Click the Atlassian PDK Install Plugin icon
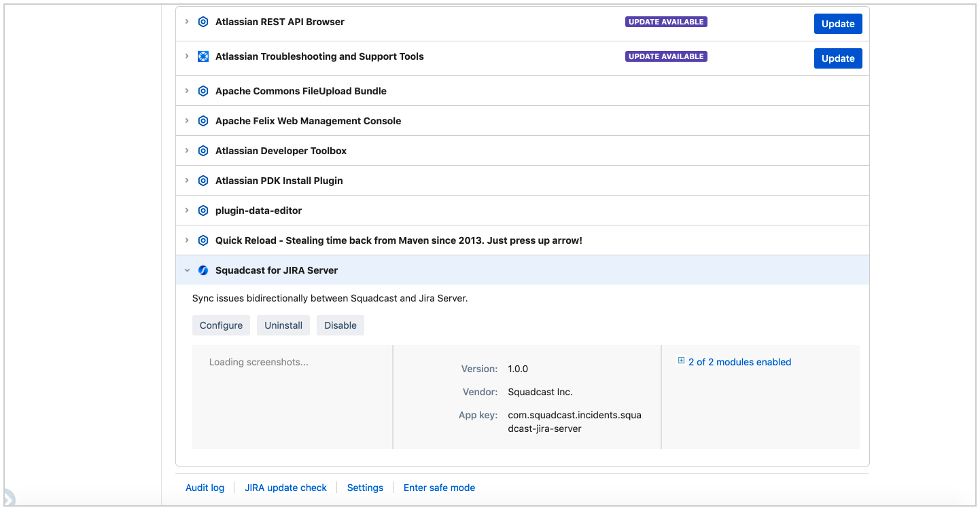This screenshot has width=980, height=510. pos(203,181)
